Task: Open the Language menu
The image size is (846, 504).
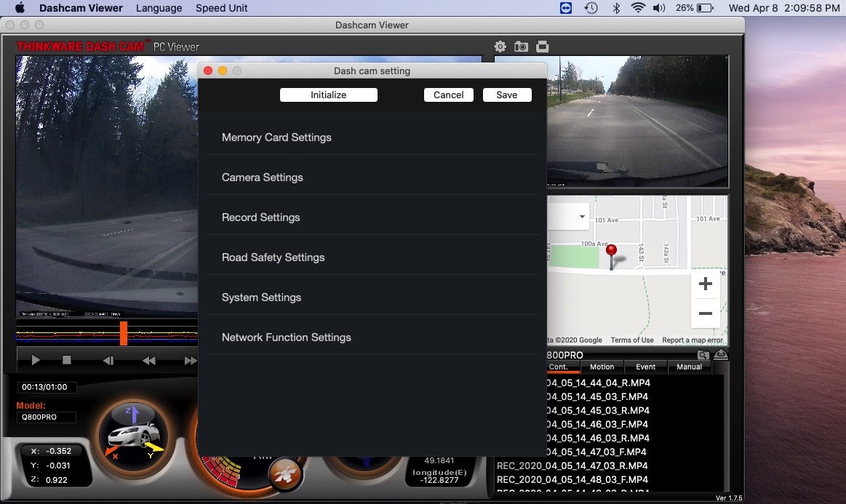Action: coord(159,8)
